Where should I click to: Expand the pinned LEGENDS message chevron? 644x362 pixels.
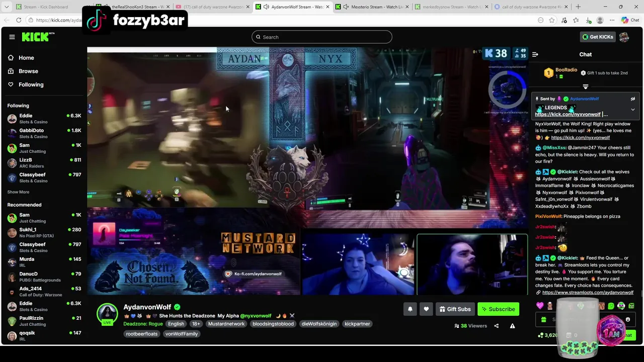[x=633, y=110]
